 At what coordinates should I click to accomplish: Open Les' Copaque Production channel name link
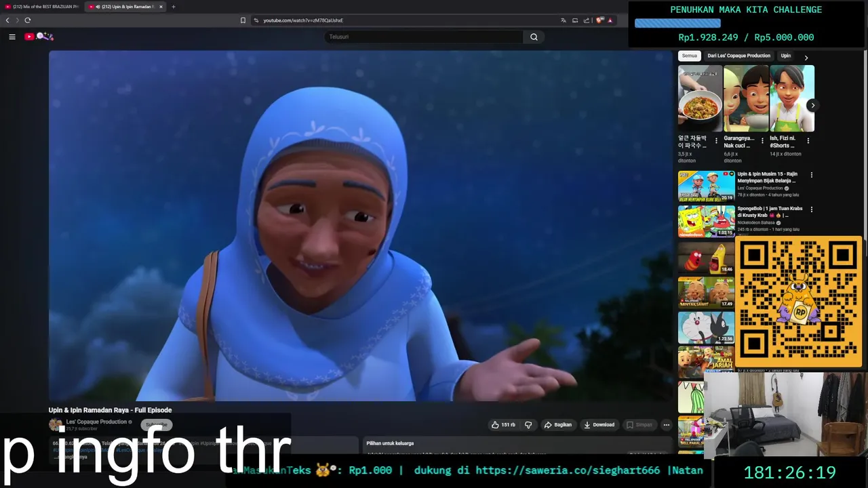pyautogui.click(x=96, y=422)
